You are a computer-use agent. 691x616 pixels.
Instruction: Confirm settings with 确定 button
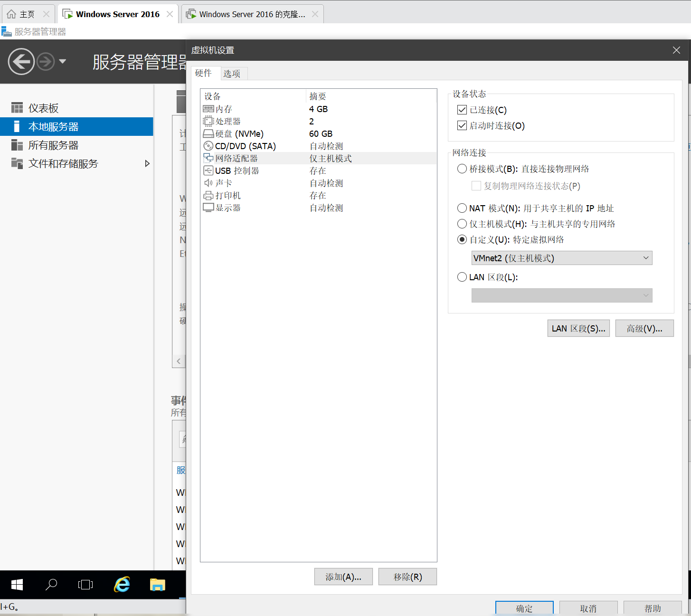pos(524,608)
